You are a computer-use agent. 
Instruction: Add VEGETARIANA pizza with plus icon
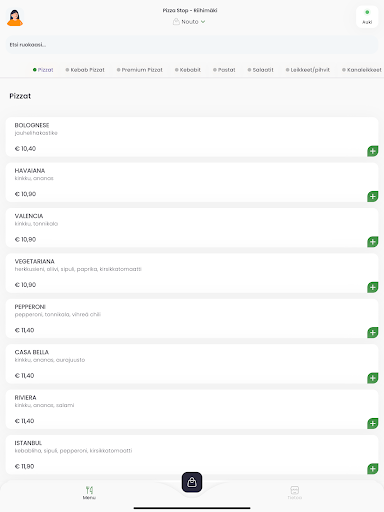point(373,287)
